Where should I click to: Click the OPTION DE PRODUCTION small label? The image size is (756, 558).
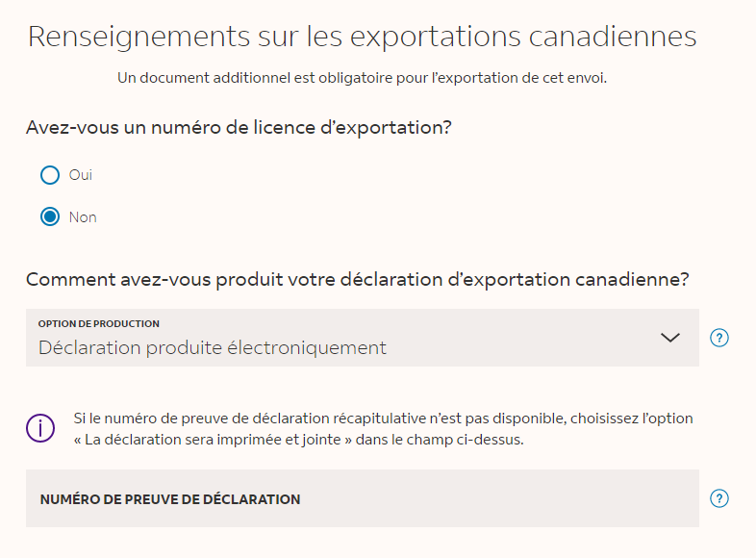point(99,323)
